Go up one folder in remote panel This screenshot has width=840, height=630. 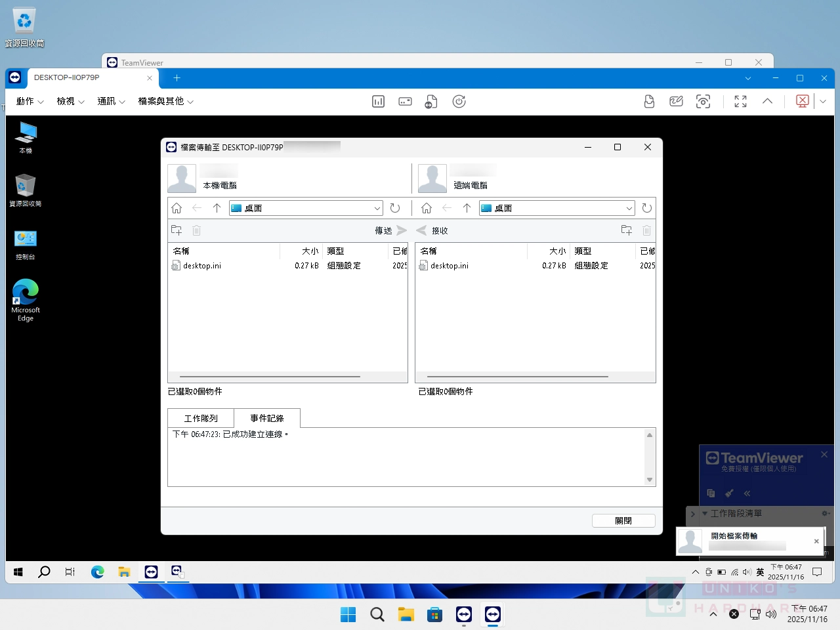pyautogui.click(x=467, y=208)
